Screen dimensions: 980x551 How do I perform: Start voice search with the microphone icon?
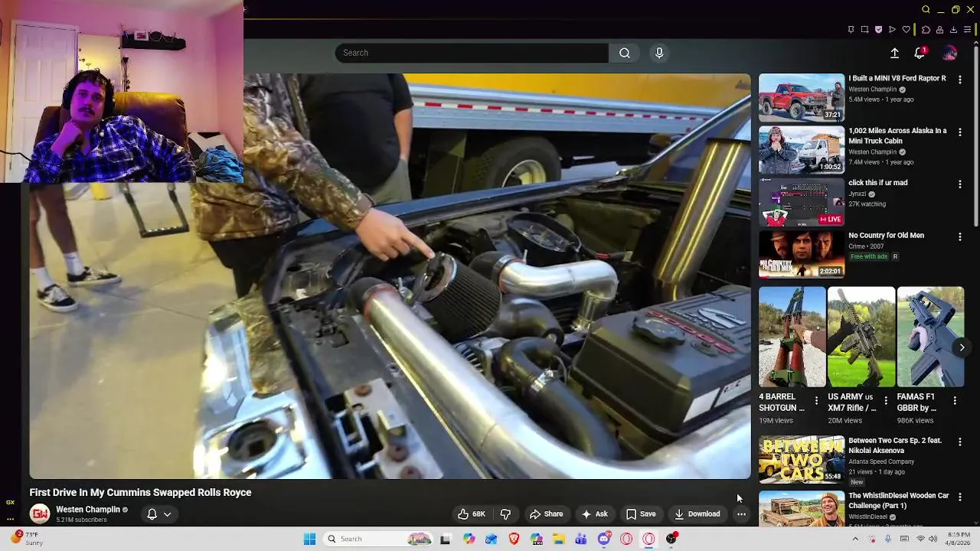659,53
